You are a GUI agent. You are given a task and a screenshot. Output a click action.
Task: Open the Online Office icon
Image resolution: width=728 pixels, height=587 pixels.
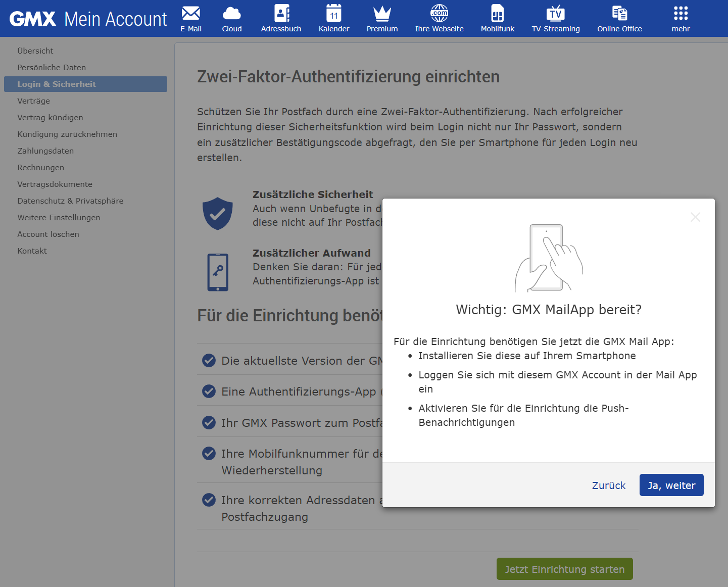620,13
